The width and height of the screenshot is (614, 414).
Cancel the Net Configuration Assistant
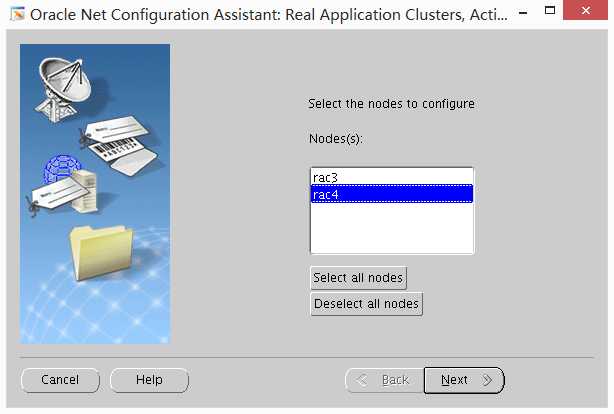click(x=60, y=380)
